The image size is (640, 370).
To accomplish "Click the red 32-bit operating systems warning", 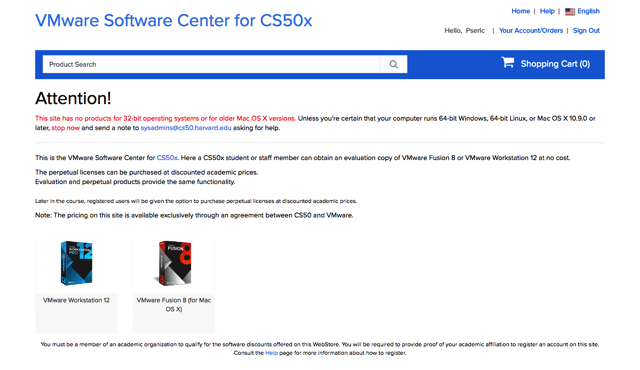I will coord(165,118).
